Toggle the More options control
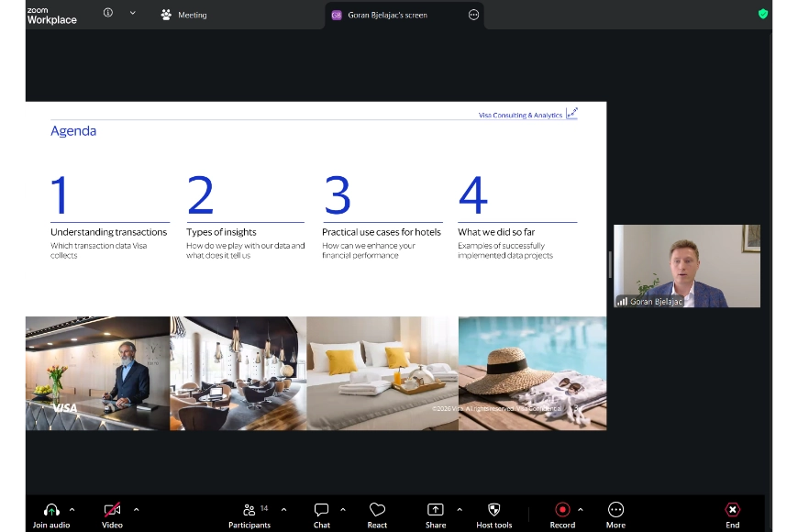798x532 pixels. pos(615,511)
